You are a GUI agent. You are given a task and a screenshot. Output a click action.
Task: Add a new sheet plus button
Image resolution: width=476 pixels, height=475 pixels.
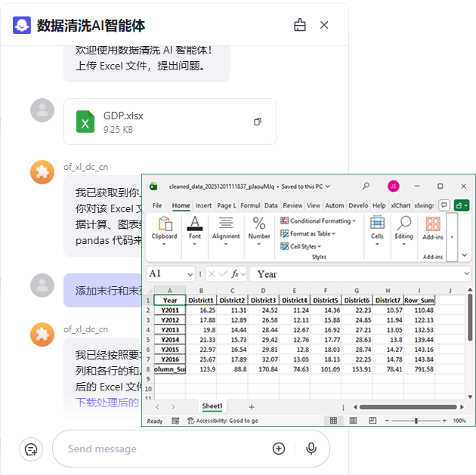[252, 407]
